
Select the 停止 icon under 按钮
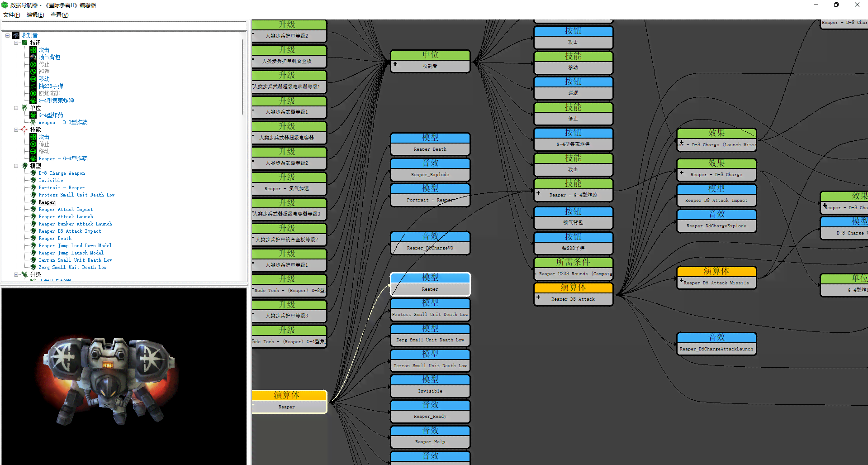(33, 64)
